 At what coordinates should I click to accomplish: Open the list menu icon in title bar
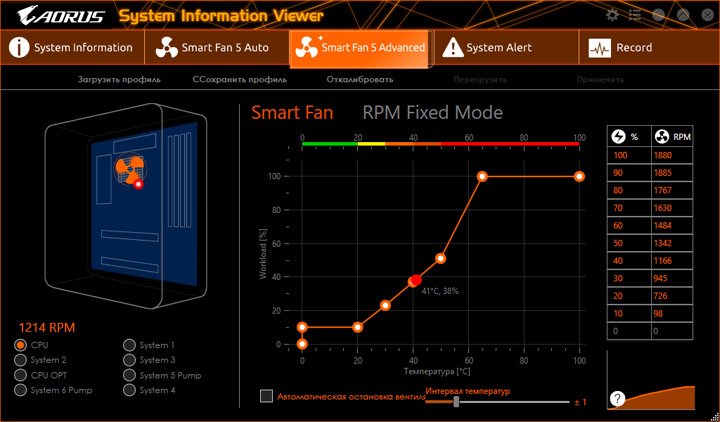[x=635, y=15]
